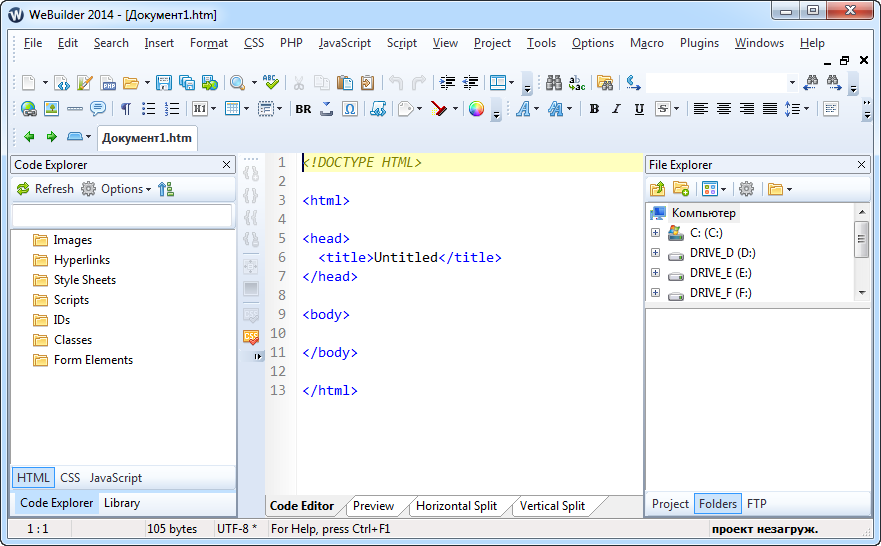Insert a hyperlink with the globe-chain icon
Viewport: 881px width, 546px height.
pyautogui.click(x=29, y=108)
